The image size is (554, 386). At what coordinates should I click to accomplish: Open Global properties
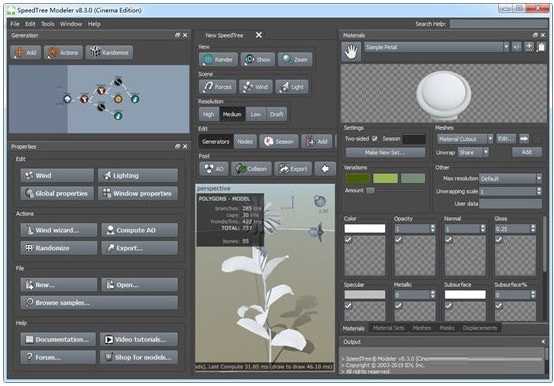click(x=57, y=194)
